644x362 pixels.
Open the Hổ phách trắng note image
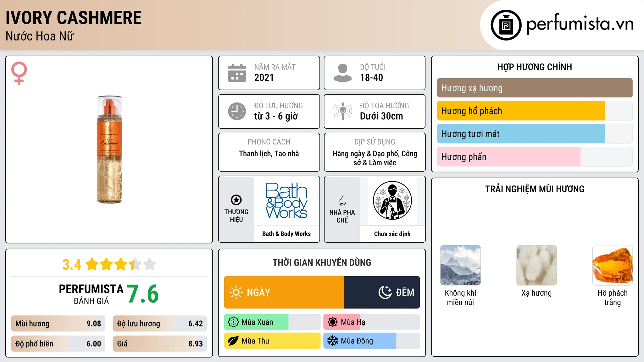pyautogui.click(x=613, y=265)
